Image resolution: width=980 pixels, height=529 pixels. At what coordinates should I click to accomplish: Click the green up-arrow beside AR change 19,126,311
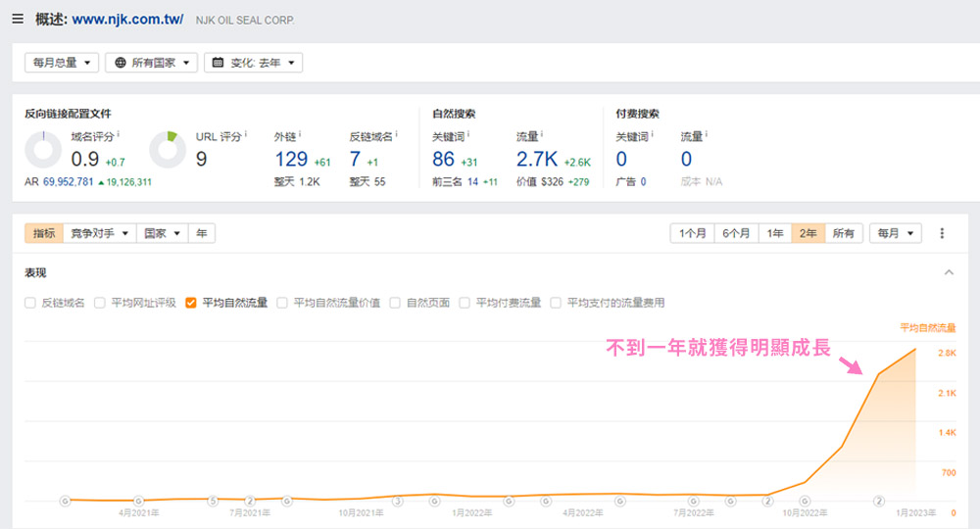click(x=101, y=182)
